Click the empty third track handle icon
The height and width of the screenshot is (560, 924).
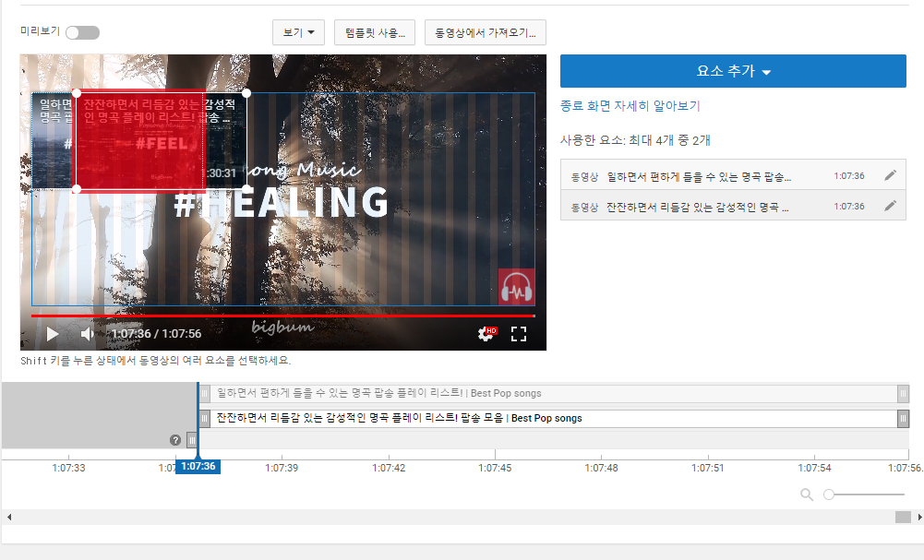[191, 440]
